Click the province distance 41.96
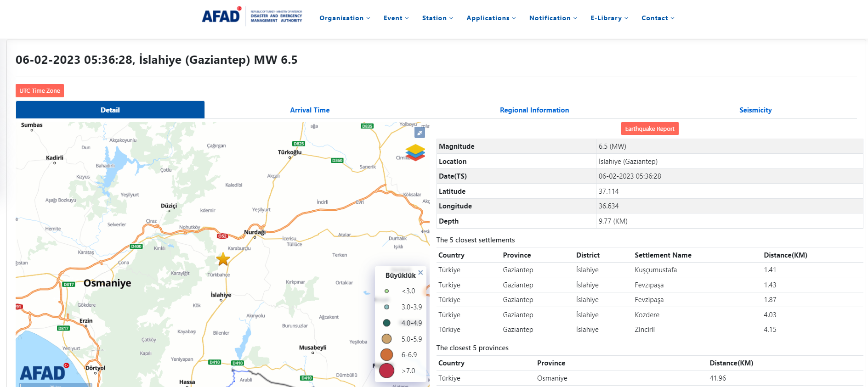Image resolution: width=868 pixels, height=387 pixels. [x=718, y=378]
